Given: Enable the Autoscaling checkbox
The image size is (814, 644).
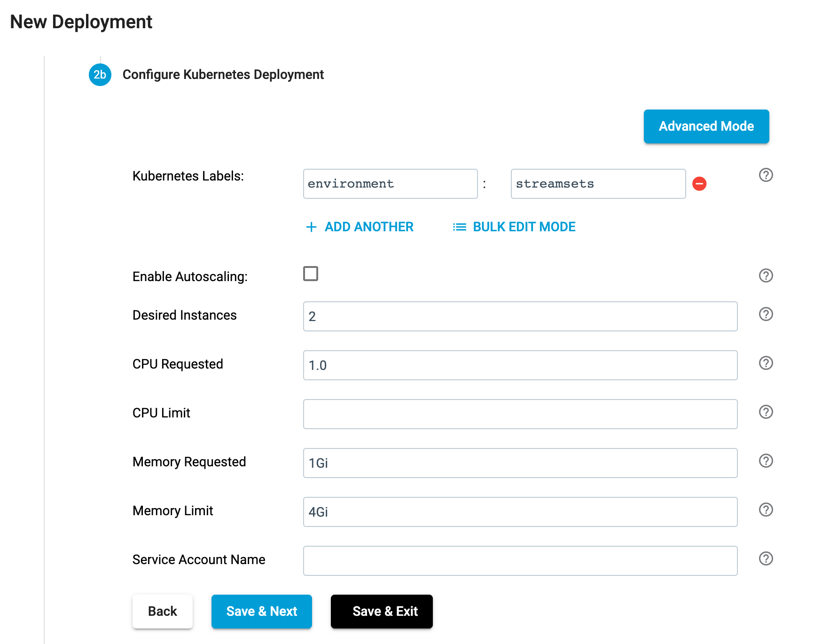Looking at the screenshot, I should click(311, 274).
